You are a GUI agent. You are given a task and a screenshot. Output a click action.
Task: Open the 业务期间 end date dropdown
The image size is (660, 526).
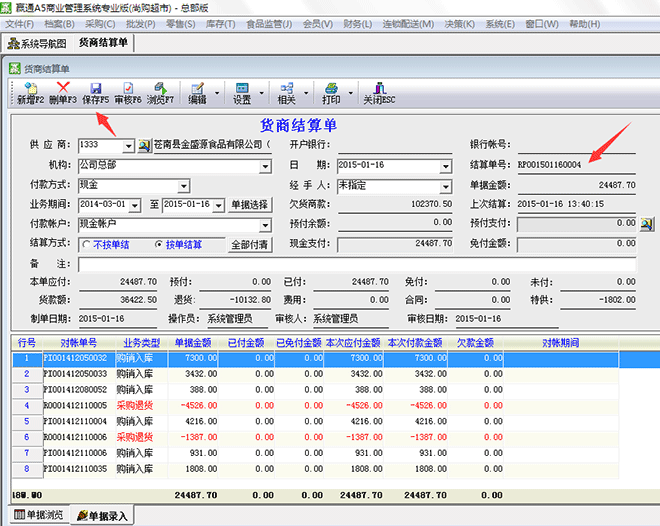[x=218, y=206]
